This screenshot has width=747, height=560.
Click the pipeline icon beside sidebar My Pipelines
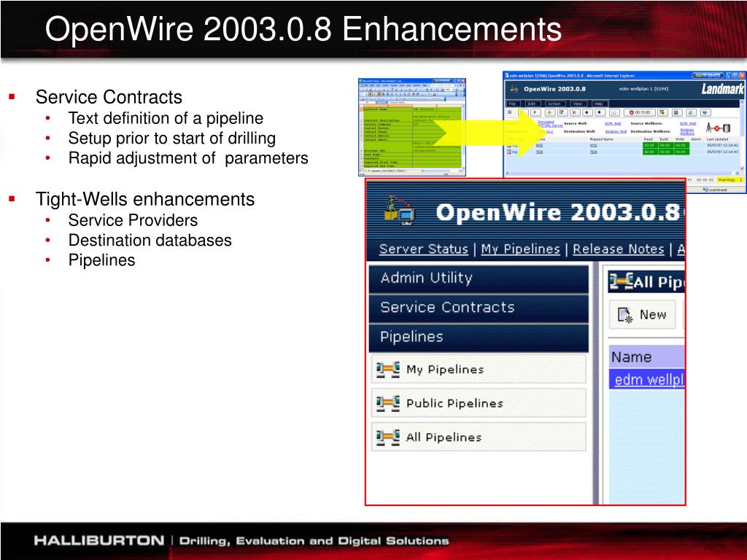pyautogui.click(x=388, y=370)
